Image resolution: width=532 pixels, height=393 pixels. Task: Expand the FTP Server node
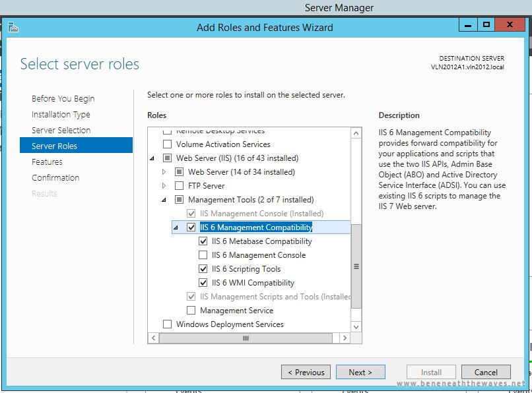coord(164,186)
